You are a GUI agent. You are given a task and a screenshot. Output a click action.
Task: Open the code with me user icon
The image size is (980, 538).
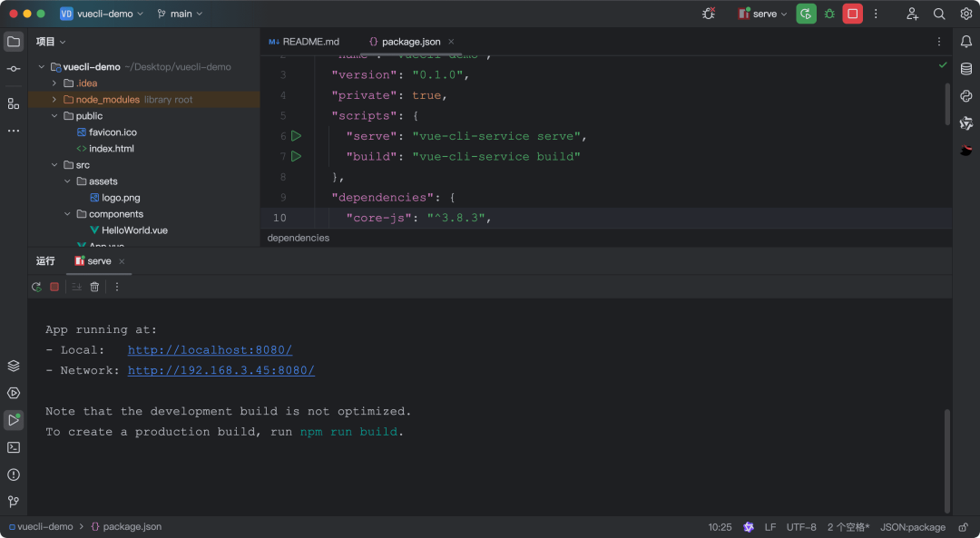(x=912, y=14)
